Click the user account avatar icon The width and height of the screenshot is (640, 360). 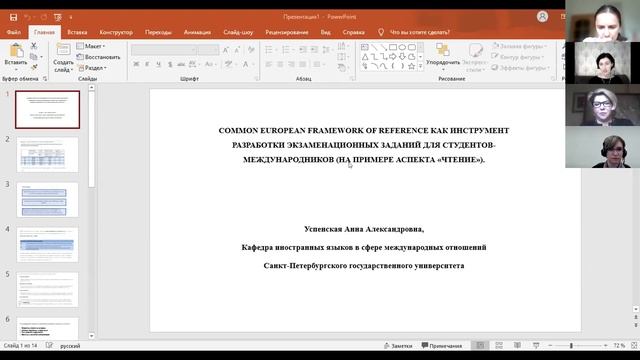pyautogui.click(x=542, y=17)
